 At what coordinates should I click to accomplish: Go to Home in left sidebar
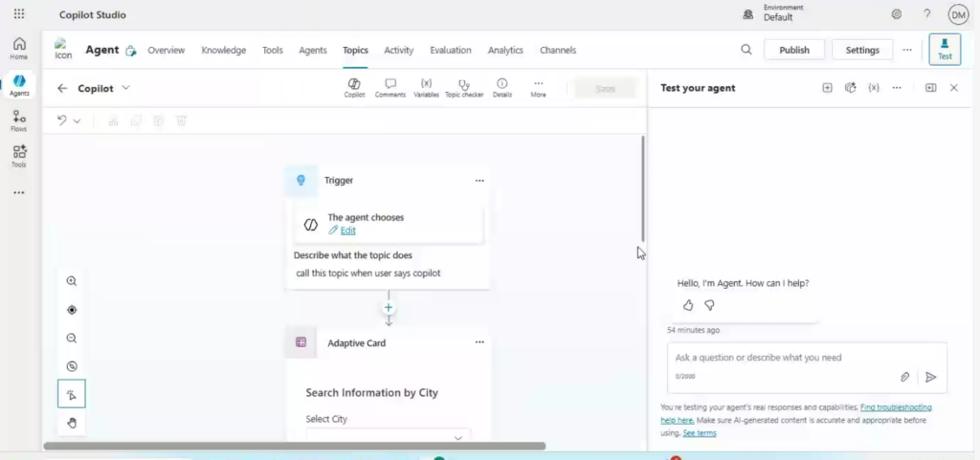click(19, 48)
